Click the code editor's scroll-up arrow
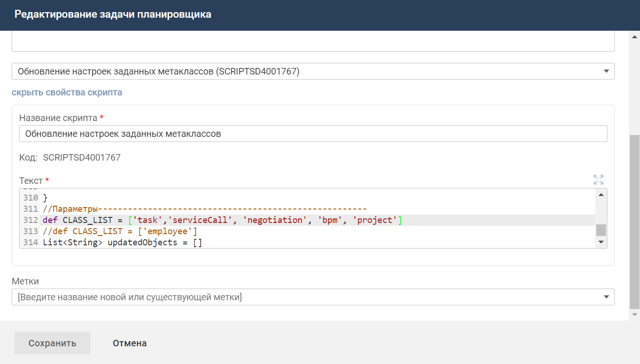The image size is (640, 364). pos(601,195)
